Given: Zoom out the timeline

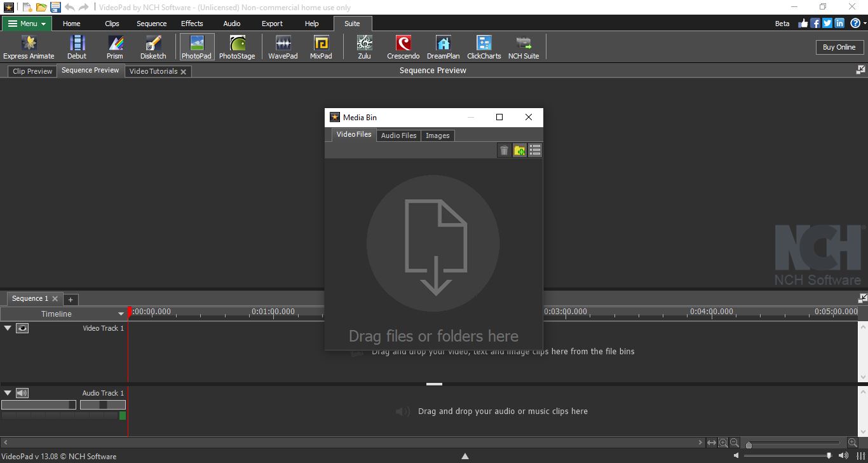Looking at the screenshot, I should coord(735,443).
